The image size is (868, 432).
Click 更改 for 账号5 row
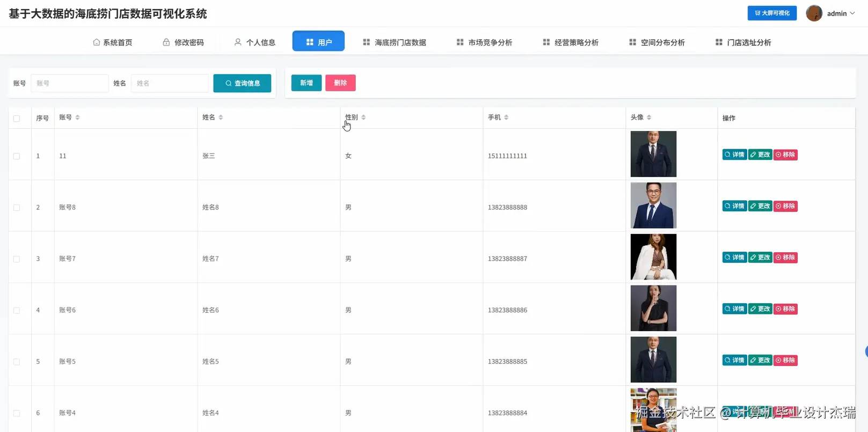tap(760, 361)
